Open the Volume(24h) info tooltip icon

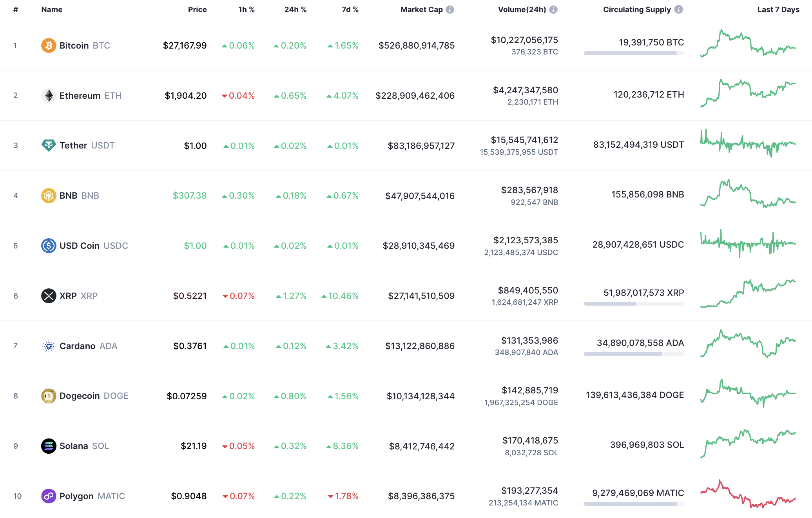tap(554, 9)
